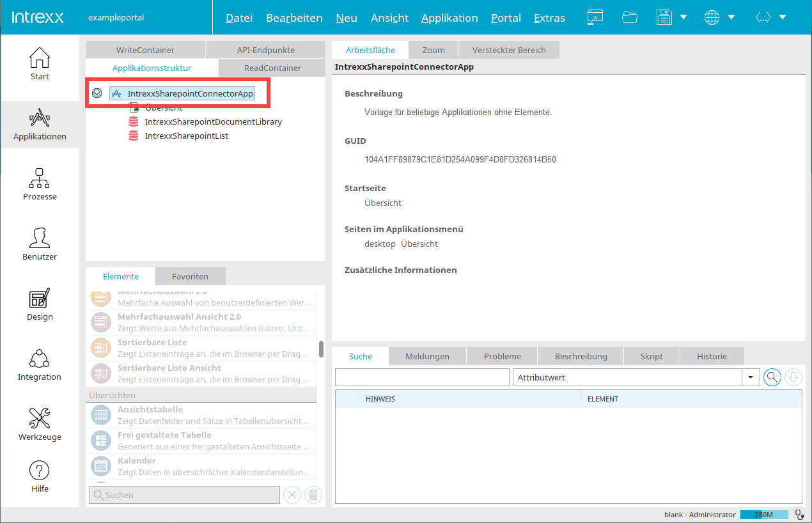Click the publish application toolbar icon
Screen dimensions: 812x523
click(x=595, y=18)
